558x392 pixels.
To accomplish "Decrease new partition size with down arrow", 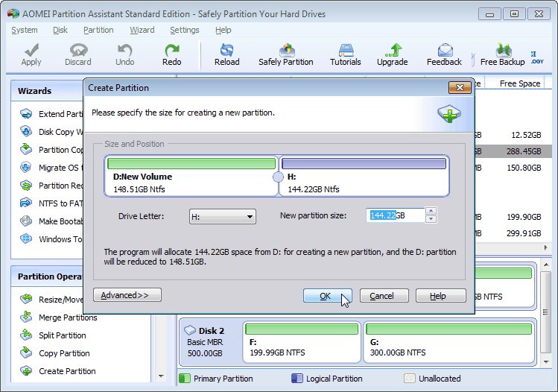I will [x=431, y=219].
